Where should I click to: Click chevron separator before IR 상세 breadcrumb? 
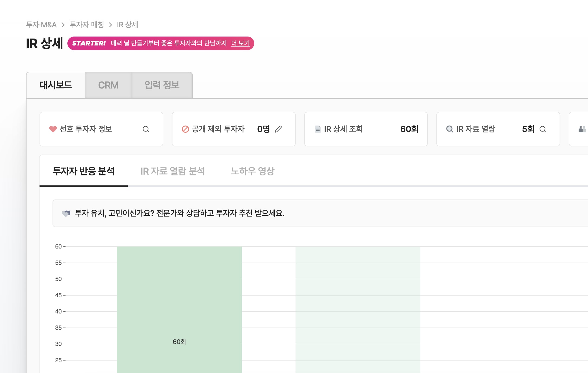pos(110,25)
